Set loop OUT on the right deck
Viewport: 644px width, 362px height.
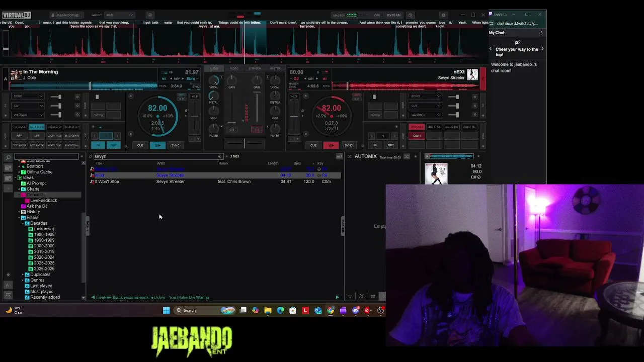click(390, 145)
